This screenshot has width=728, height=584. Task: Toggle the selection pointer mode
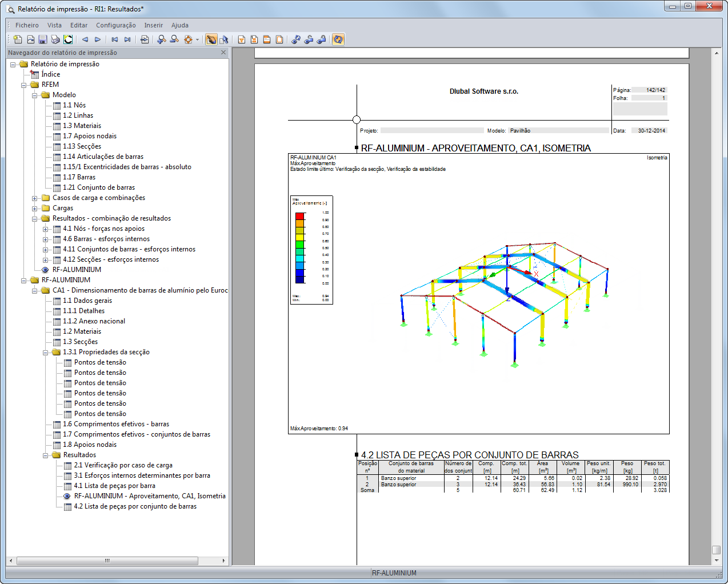[224, 39]
